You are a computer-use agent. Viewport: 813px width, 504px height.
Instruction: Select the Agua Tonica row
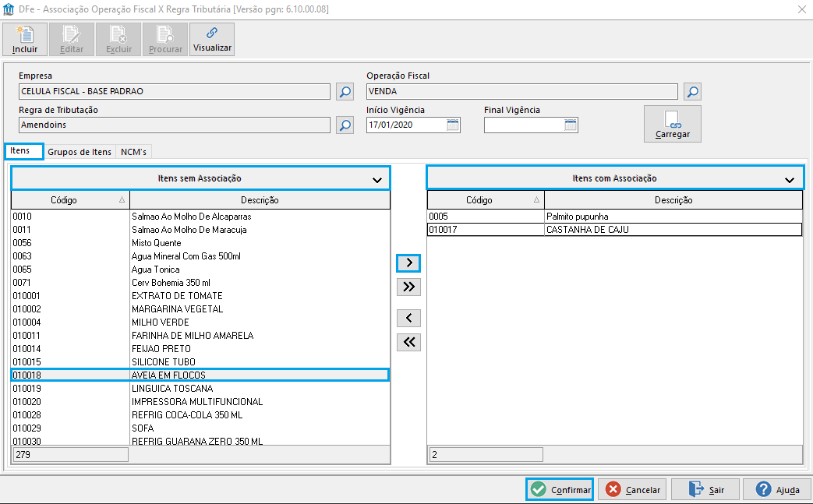pyautogui.click(x=200, y=270)
